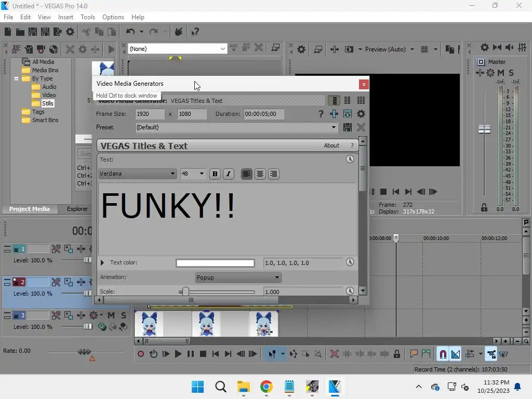Click Pause in timeline transport
Screen dimensions: 532x399
tap(191, 354)
